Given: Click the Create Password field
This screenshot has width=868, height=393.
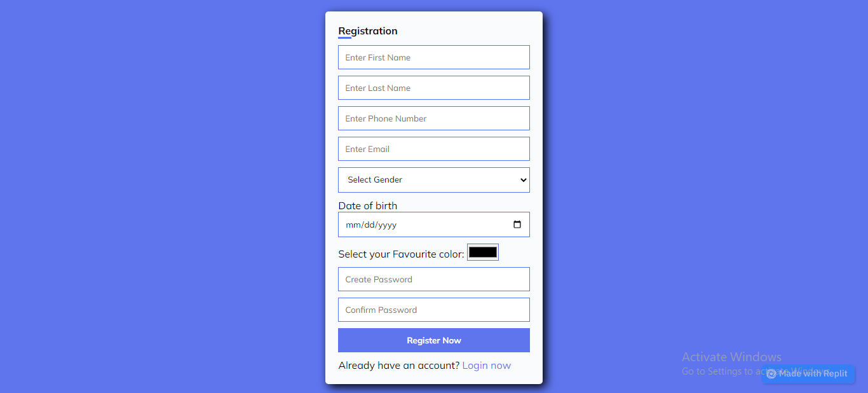Looking at the screenshot, I should 433,279.
